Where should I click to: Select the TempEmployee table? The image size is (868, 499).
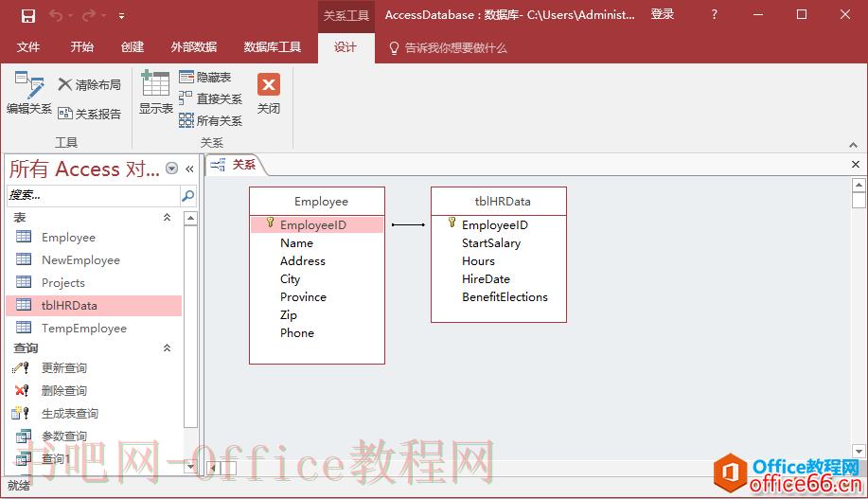pos(94,328)
